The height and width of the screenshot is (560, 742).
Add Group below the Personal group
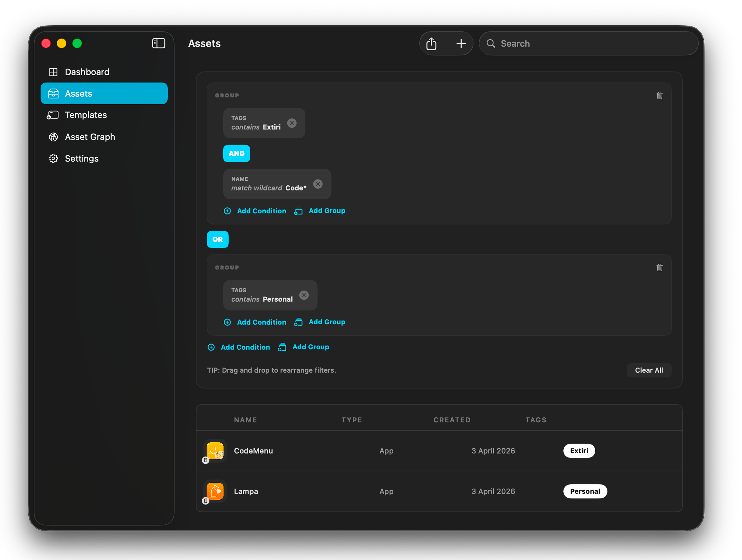(x=310, y=347)
